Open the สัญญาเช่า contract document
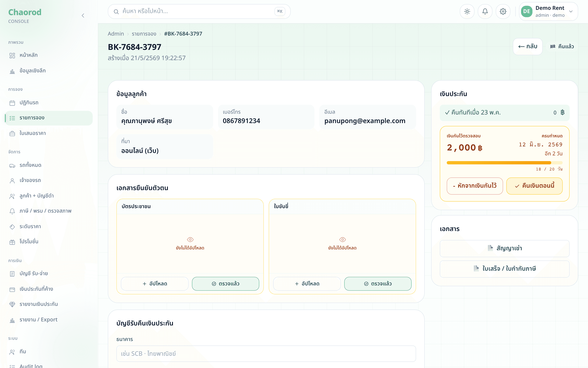 click(504, 248)
